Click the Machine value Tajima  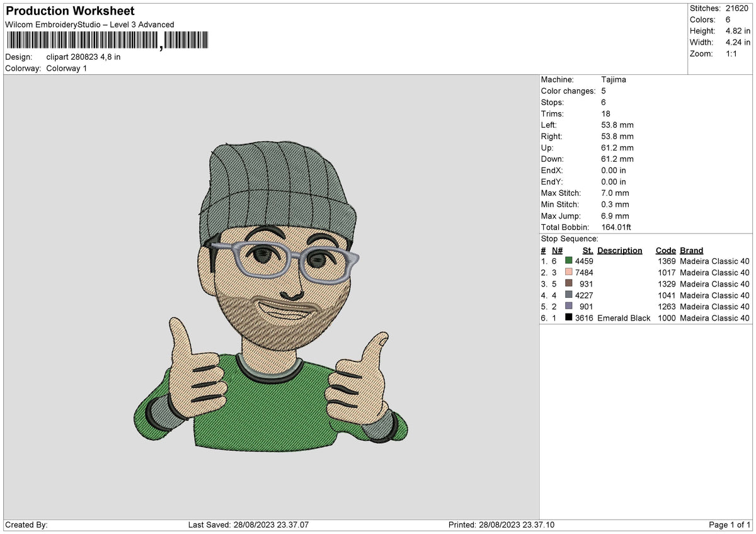pyautogui.click(x=614, y=80)
